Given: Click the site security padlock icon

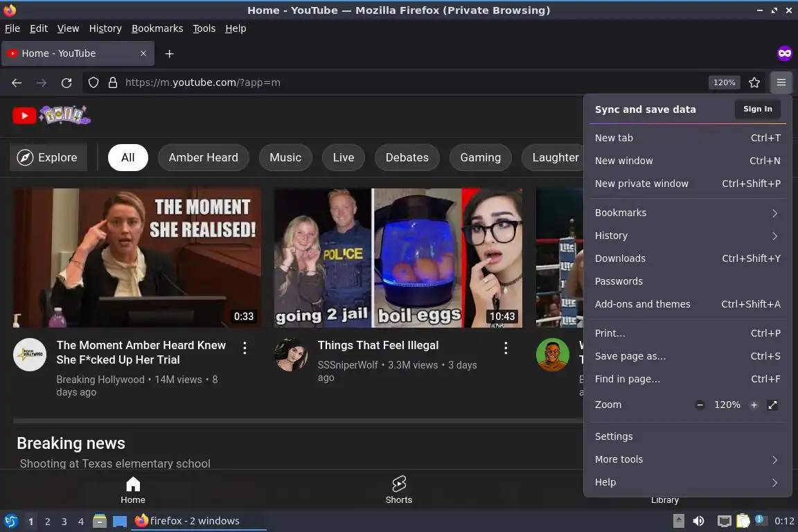Looking at the screenshot, I should point(113,82).
